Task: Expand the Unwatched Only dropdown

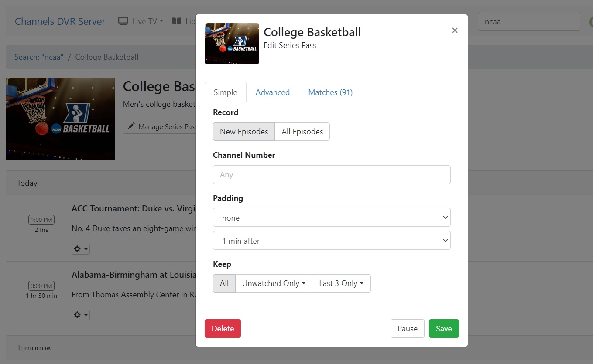Action: [274, 283]
